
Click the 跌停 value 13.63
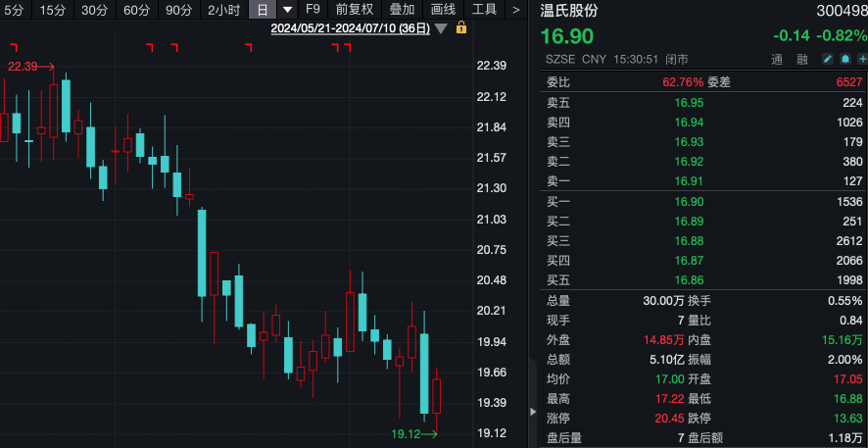pos(848,419)
